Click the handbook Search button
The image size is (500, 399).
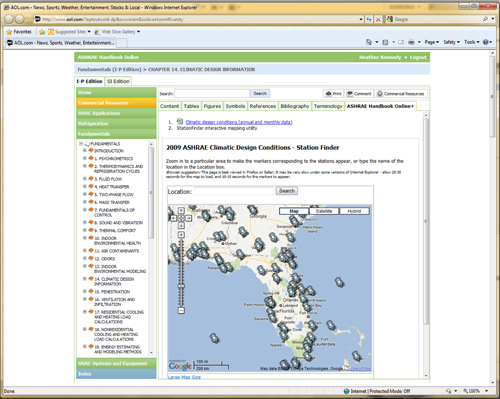[x=260, y=93]
